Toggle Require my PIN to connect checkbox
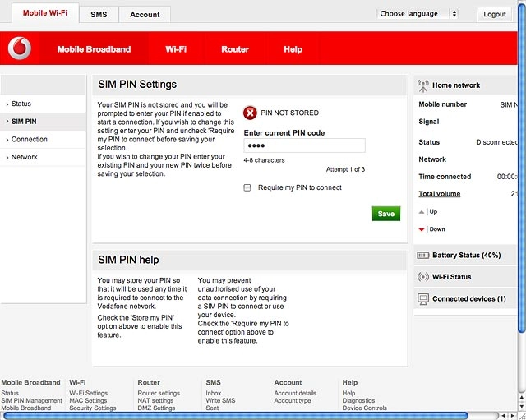 247,187
